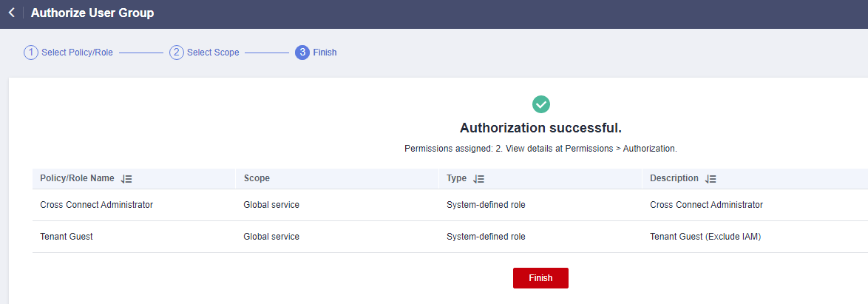Click the green success checkmark icon
Viewport: 868px width, 304px height.
[x=541, y=104]
